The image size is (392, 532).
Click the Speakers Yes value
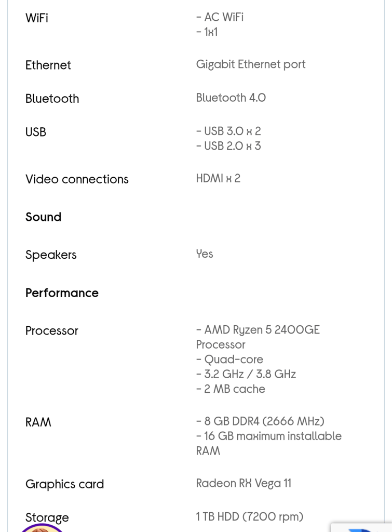coord(205,254)
